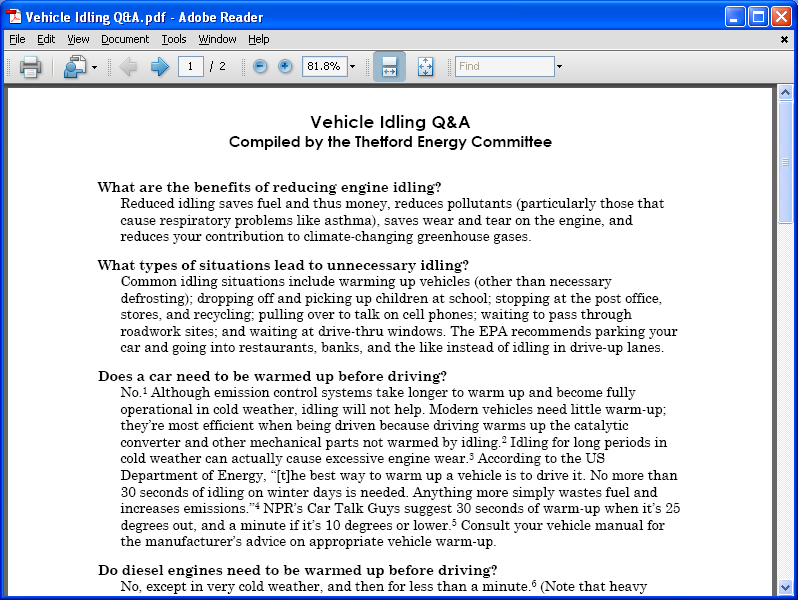This screenshot has width=798, height=600.
Task: Click the vertical scrollbar thumb
Action: (785, 161)
